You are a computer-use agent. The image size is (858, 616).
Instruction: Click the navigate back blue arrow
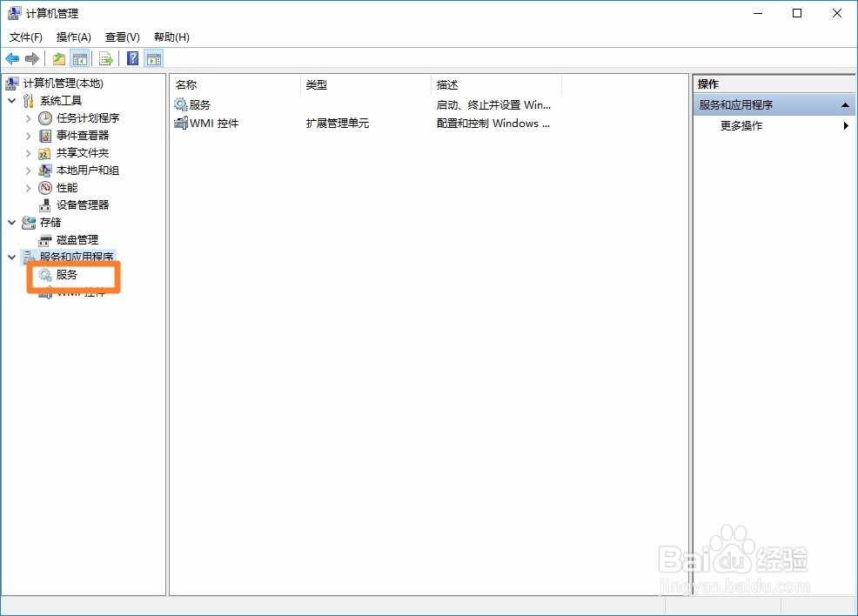11,57
